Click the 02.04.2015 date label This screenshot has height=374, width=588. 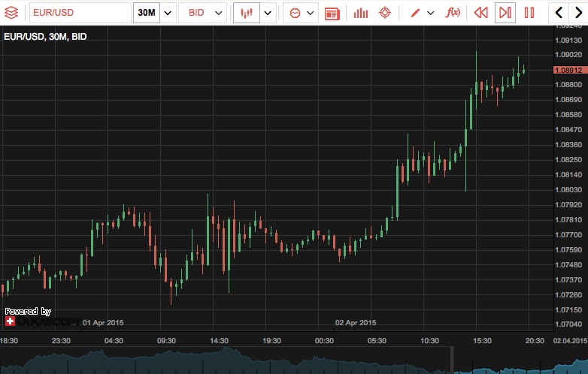click(x=570, y=341)
